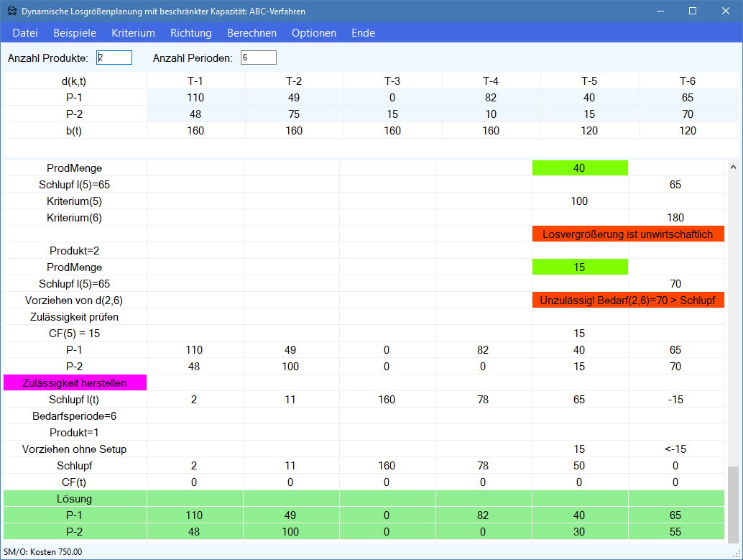Open the Beispiele menu
743x560 pixels.
(75, 33)
